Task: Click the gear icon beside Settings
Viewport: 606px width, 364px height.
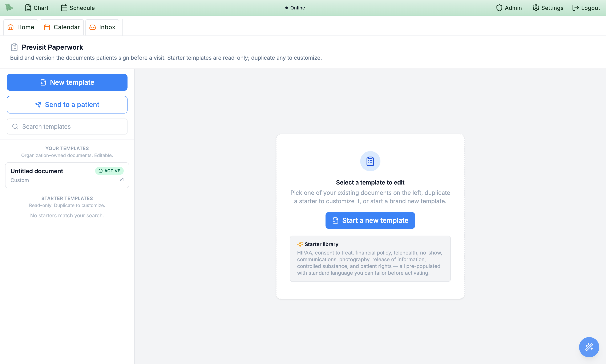Action: coord(536,8)
